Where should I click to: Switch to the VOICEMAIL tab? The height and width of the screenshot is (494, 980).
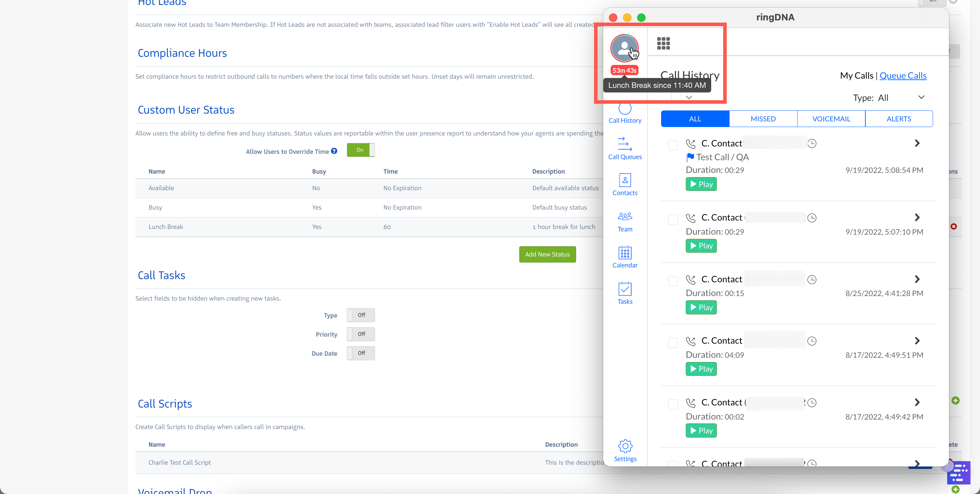click(x=831, y=119)
